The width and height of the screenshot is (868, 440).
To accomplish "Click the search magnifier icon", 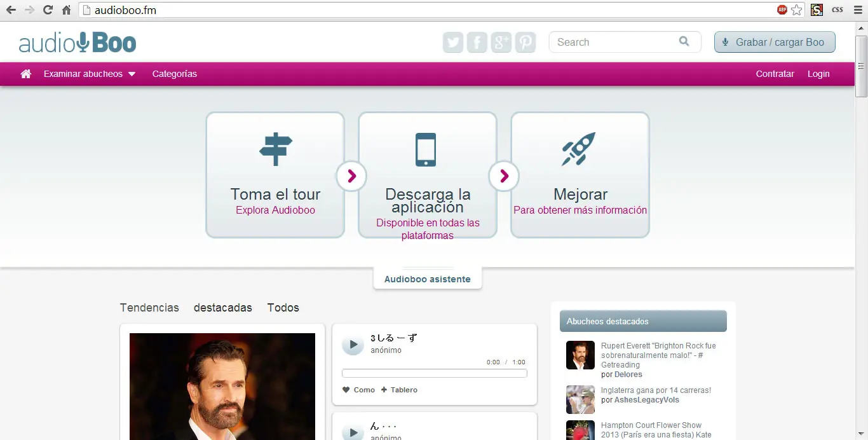I will 684,41.
